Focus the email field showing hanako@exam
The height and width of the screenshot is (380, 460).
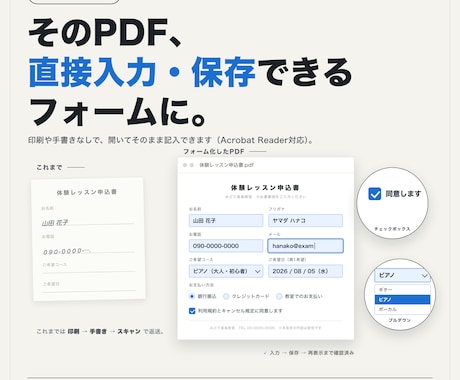pos(305,246)
